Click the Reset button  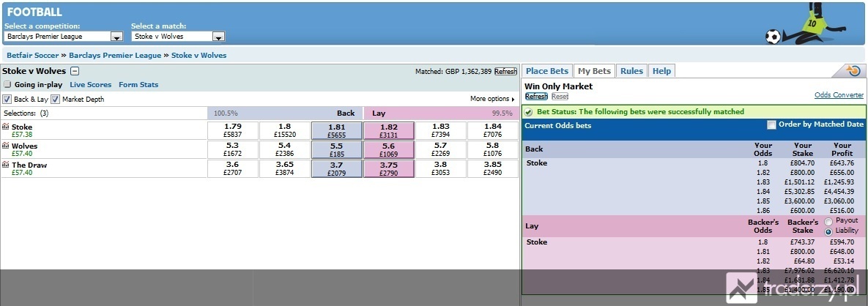pyautogui.click(x=560, y=97)
